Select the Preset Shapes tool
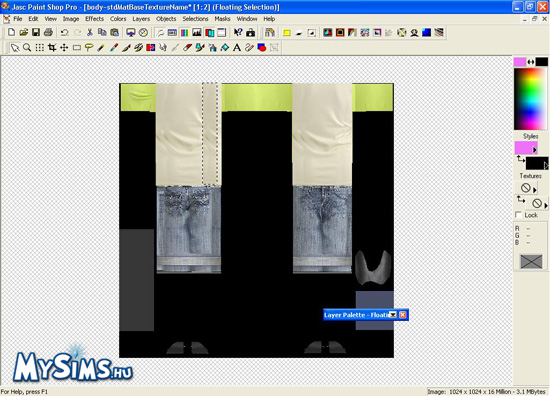The width and height of the screenshot is (550, 396). click(262, 47)
